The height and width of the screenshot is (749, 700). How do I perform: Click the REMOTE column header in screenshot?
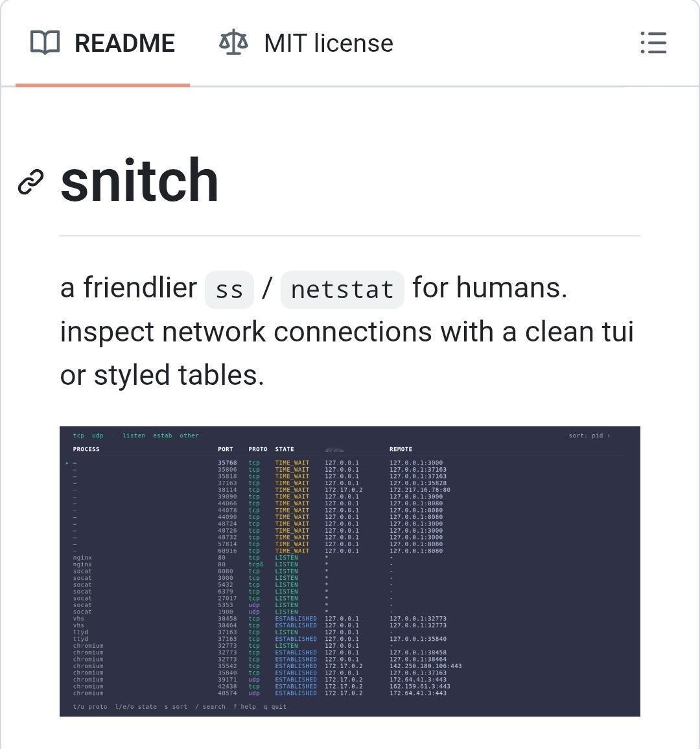(401, 449)
